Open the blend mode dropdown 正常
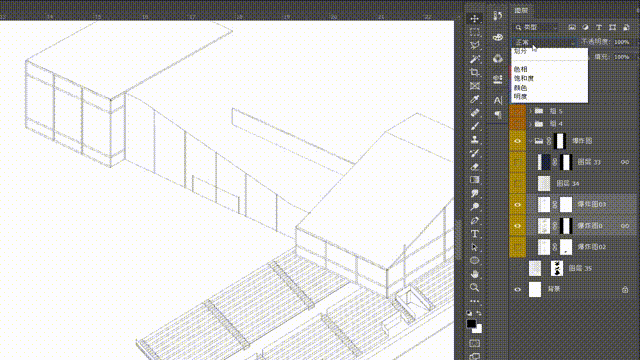This screenshot has height=360, width=640. coord(543,42)
